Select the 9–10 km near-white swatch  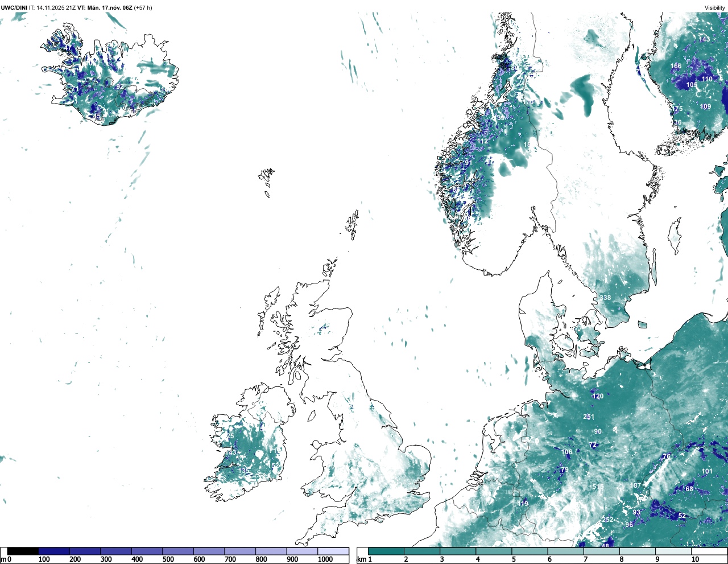[672, 551]
